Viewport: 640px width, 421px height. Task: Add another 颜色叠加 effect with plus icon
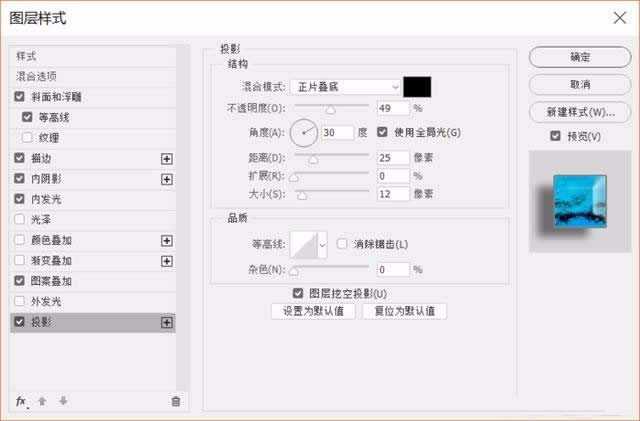pyautogui.click(x=167, y=240)
